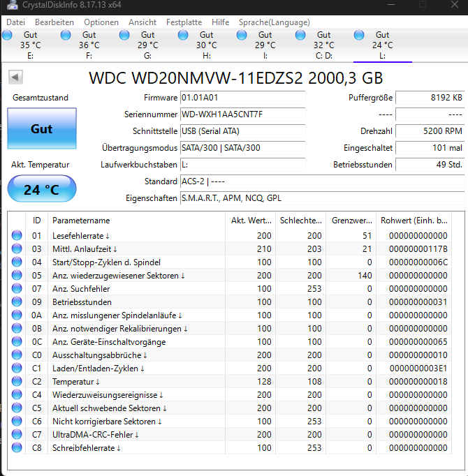Click status orb for Anz. misslungener Spindelanläufe
The image size is (468, 476).
point(17,315)
